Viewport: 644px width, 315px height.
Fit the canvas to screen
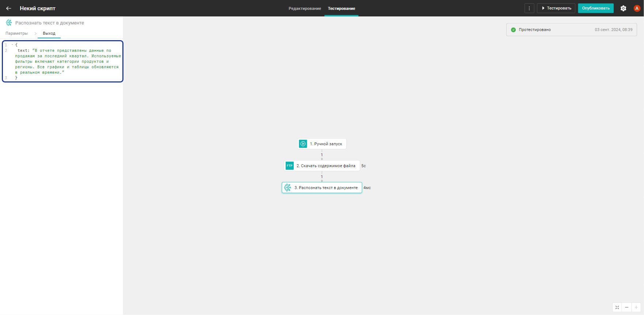[x=617, y=307]
